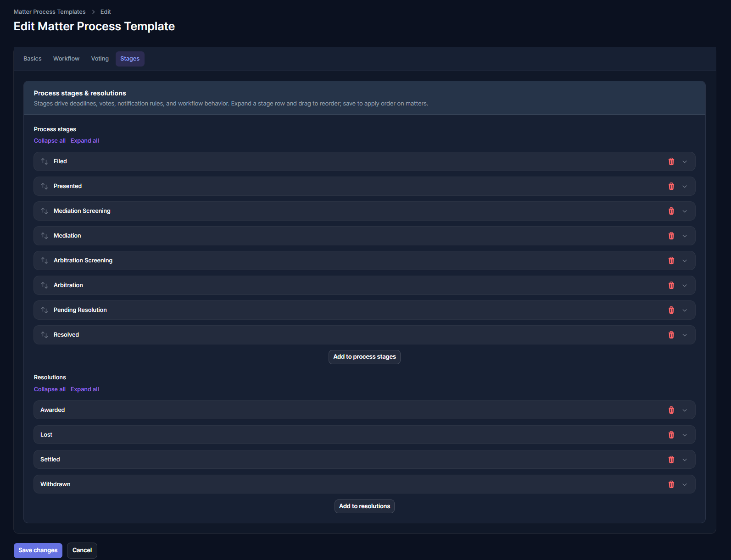Expand the Resolved stage row

click(685, 335)
